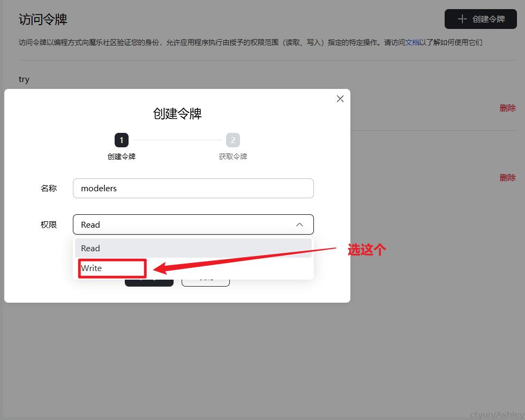Click the name field containing modelers
The height and width of the screenshot is (420, 525).
[x=193, y=188]
